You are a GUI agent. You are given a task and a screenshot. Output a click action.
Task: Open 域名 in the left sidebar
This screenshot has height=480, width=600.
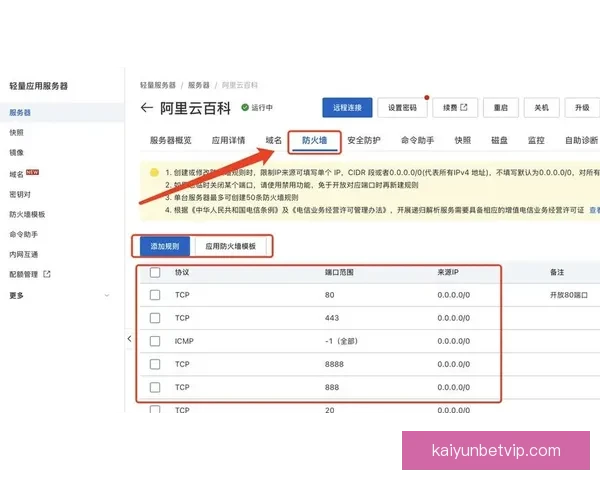click(16, 175)
